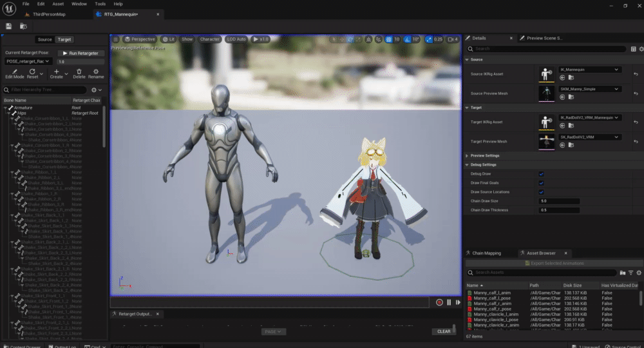Pause the preview playback

pyautogui.click(x=449, y=302)
